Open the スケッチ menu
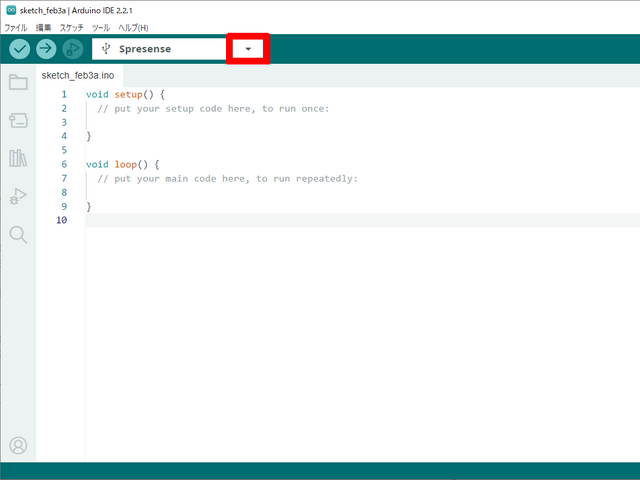 (71, 27)
